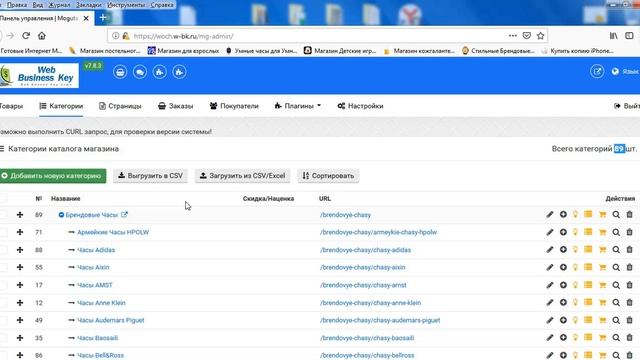Delete the Часы Audemars Piguet category

(x=629, y=320)
